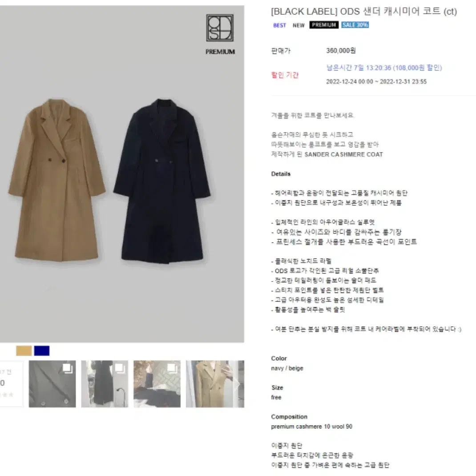Click the product title ODS cashmere coat
The image size is (476, 476).
(364, 12)
